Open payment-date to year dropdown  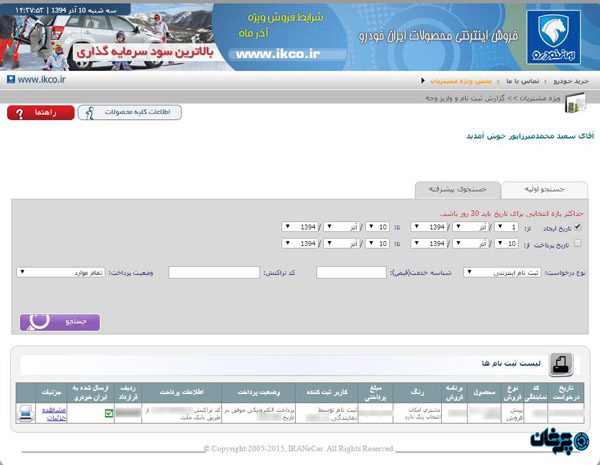tap(300, 243)
